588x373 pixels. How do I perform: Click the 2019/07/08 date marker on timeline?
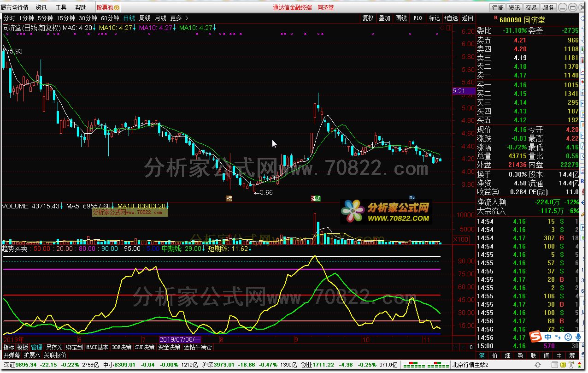tap(181, 339)
